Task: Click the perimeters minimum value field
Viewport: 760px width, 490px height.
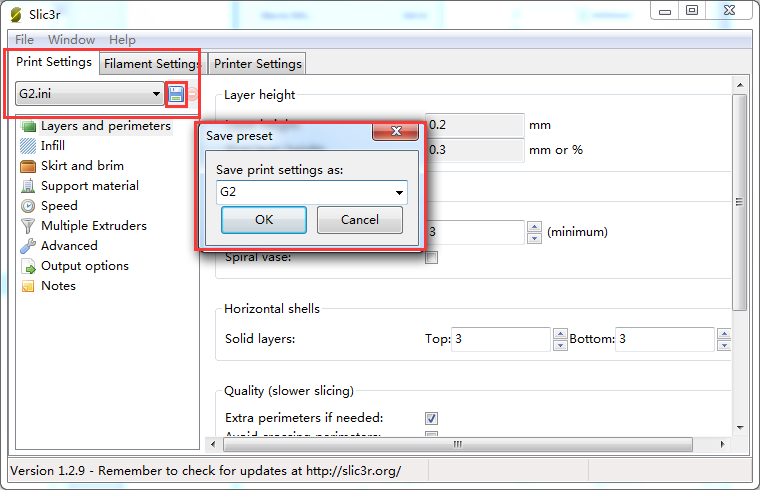Action: pos(475,232)
